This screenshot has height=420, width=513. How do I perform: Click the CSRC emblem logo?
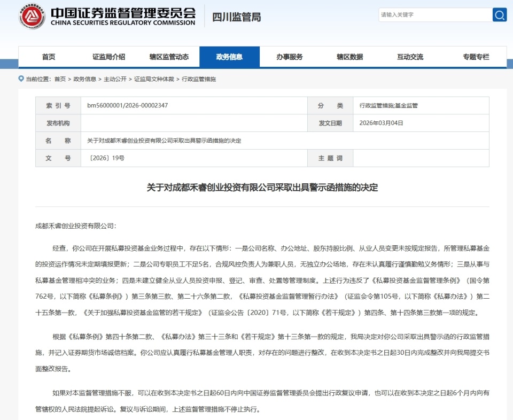[31, 15]
